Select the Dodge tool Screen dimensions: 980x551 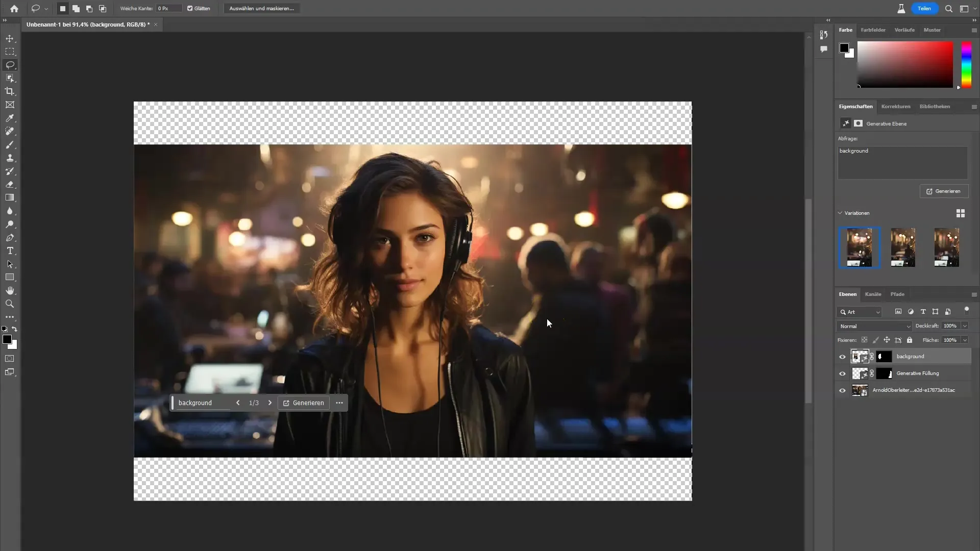(10, 224)
